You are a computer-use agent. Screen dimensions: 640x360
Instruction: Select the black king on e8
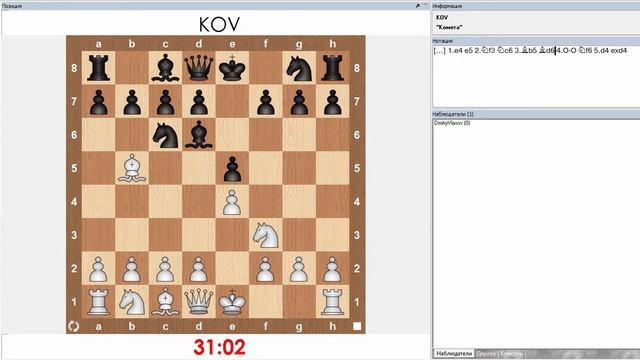[x=232, y=68]
